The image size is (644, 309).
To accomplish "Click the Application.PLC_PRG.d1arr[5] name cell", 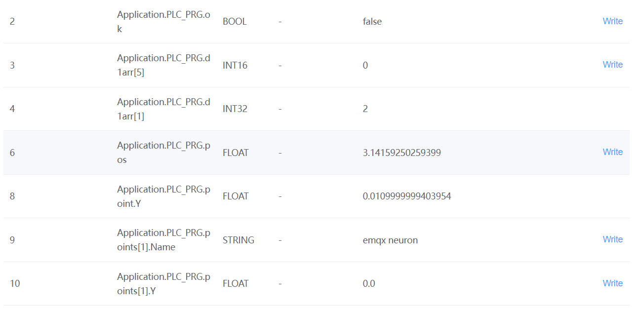I will 163,65.
